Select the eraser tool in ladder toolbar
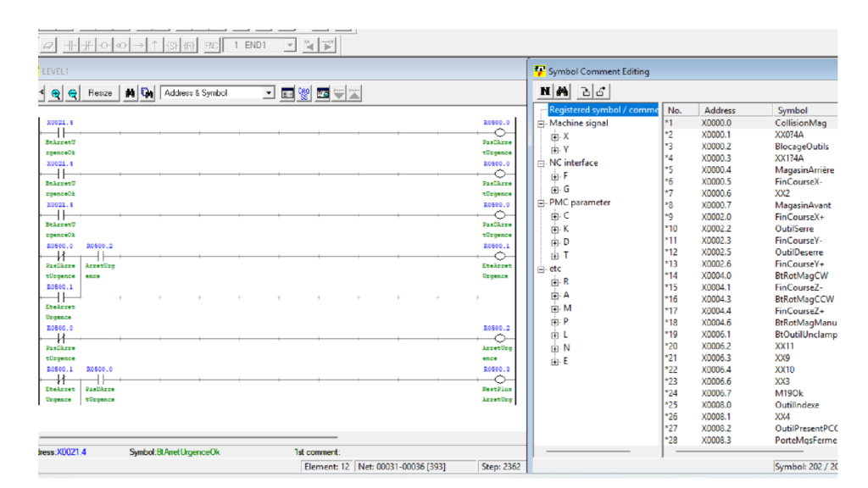The width and height of the screenshot is (868, 488). (x=48, y=46)
